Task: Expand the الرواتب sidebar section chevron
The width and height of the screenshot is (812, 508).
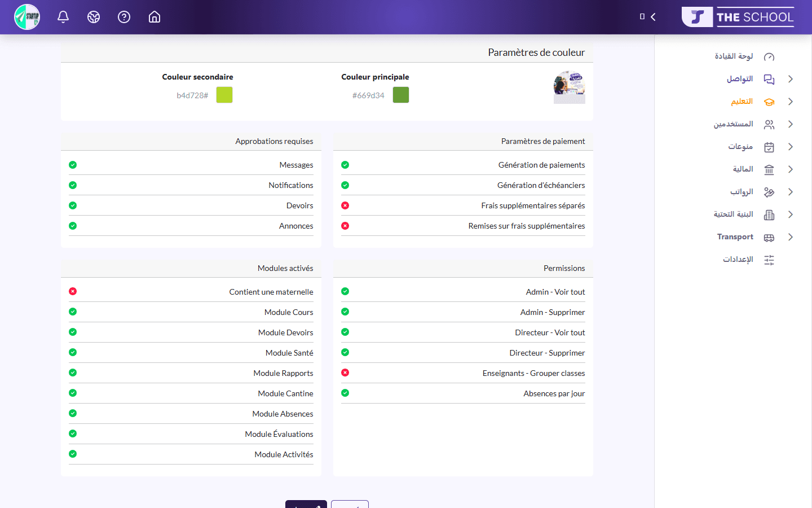Action: pyautogui.click(x=791, y=192)
